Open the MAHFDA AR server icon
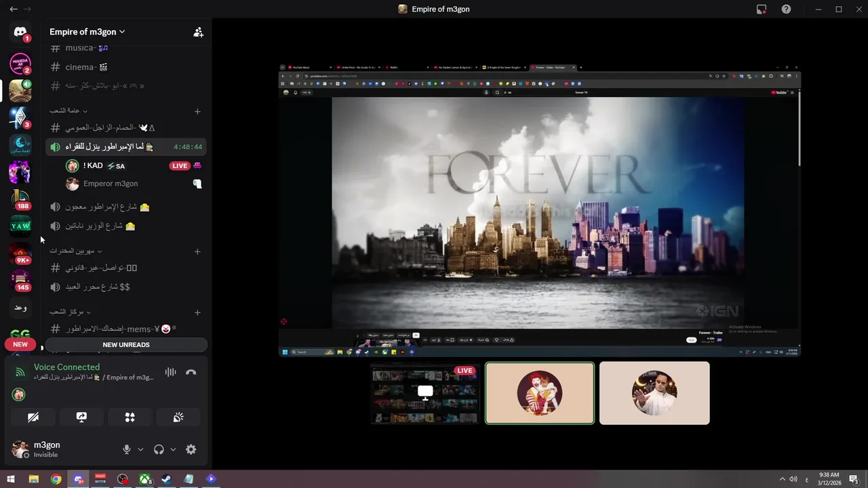 (x=20, y=63)
